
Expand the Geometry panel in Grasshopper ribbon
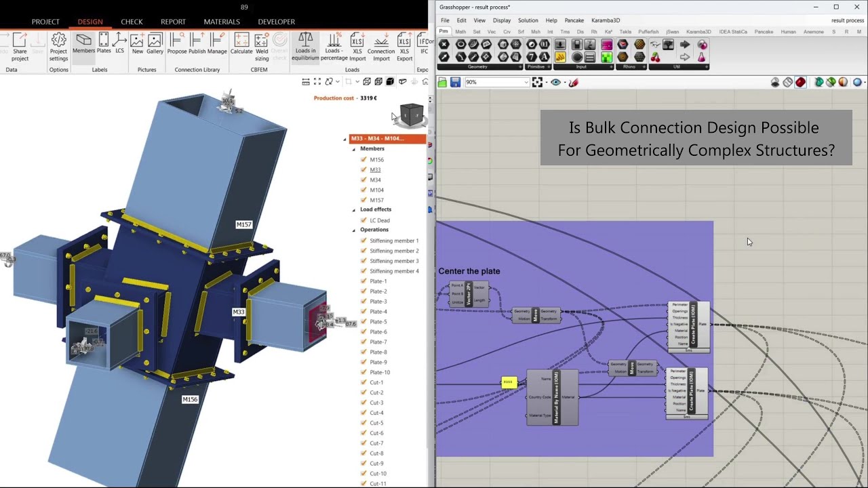(521, 67)
